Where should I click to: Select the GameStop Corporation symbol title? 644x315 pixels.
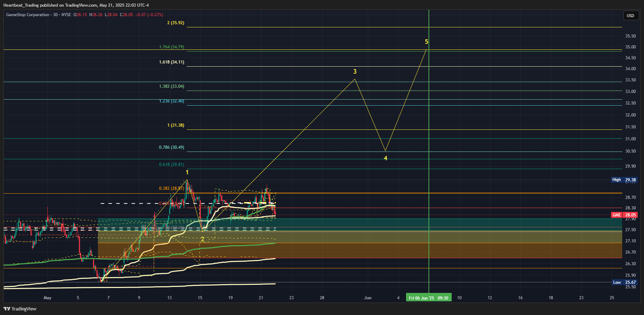[28, 15]
